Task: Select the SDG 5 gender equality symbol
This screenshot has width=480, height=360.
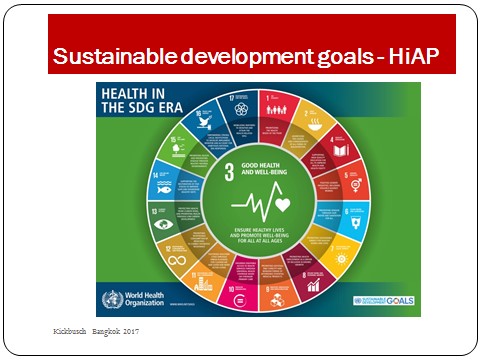Action: (x=356, y=185)
